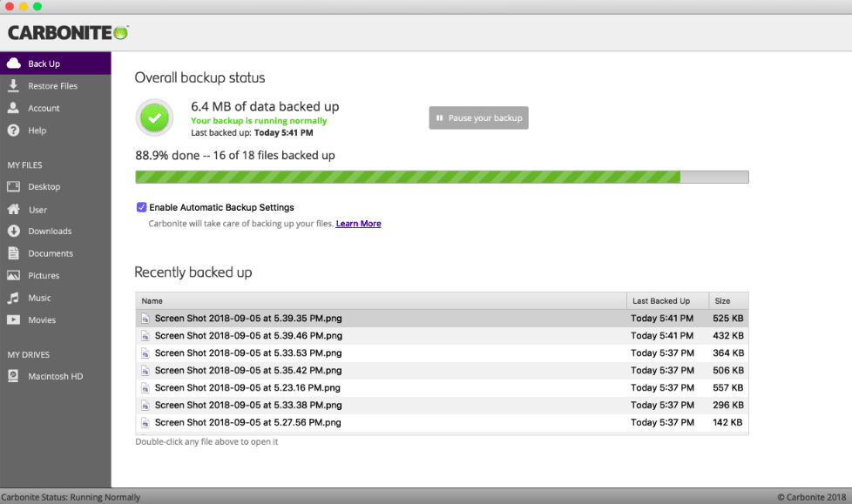Click the User home icon
This screenshot has width=852, height=504.
(14, 209)
